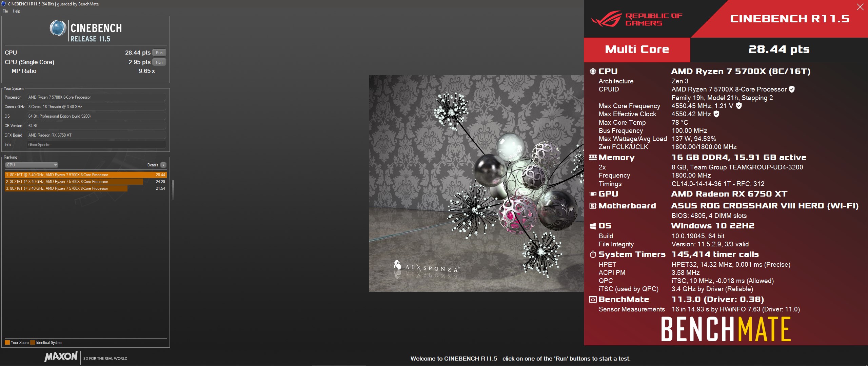The image size is (868, 366).
Task: Open the CPU ranking dropdown
Action: (32, 165)
